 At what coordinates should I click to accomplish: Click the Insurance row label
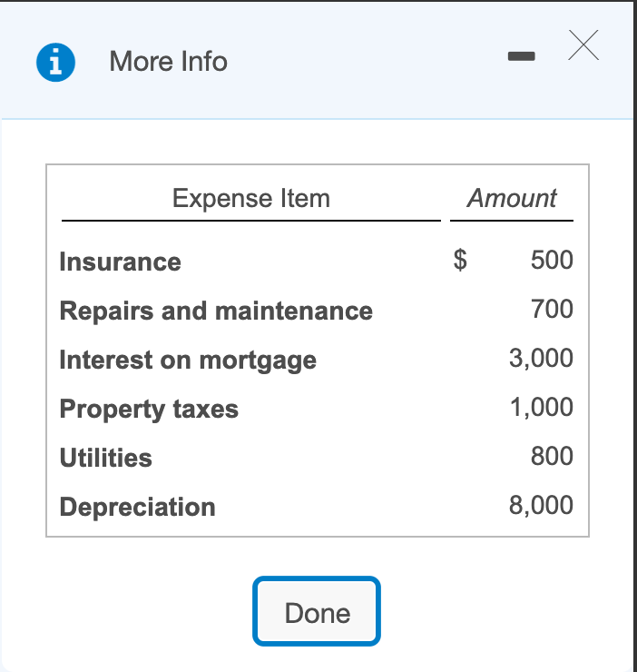point(120,262)
